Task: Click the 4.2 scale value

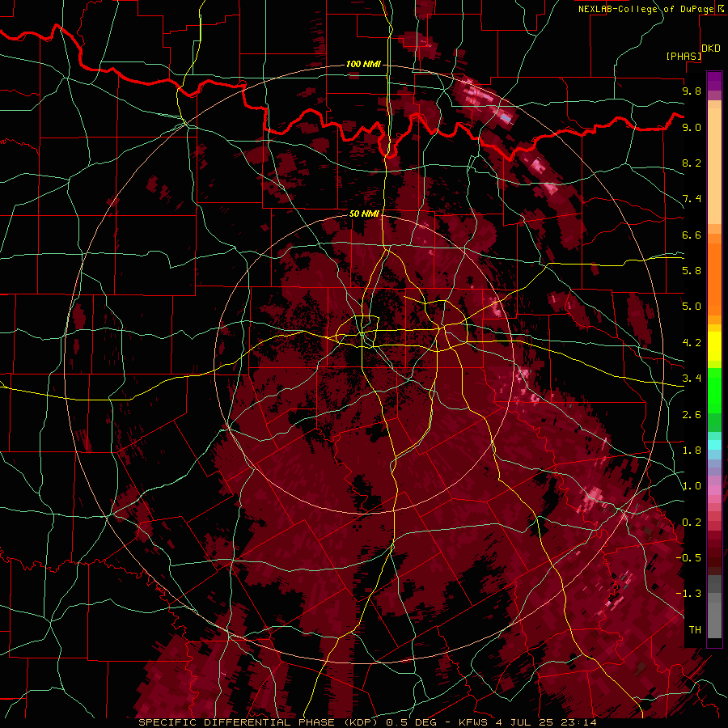Action: coord(692,343)
